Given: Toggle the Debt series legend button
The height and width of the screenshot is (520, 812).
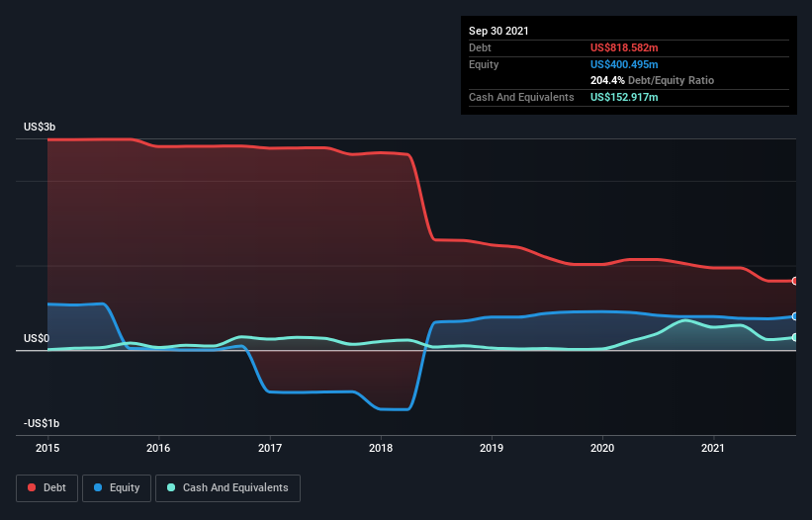Looking at the screenshot, I should [x=46, y=488].
